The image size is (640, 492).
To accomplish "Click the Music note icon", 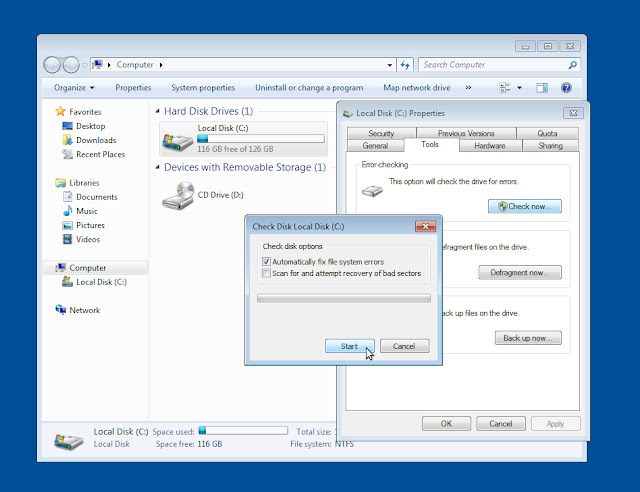I will coord(67,211).
